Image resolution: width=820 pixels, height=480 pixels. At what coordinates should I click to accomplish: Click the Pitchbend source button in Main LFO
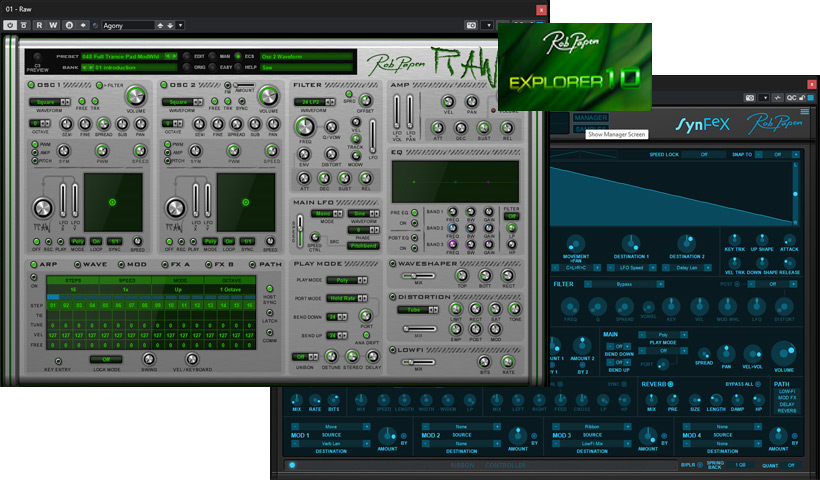click(x=364, y=246)
